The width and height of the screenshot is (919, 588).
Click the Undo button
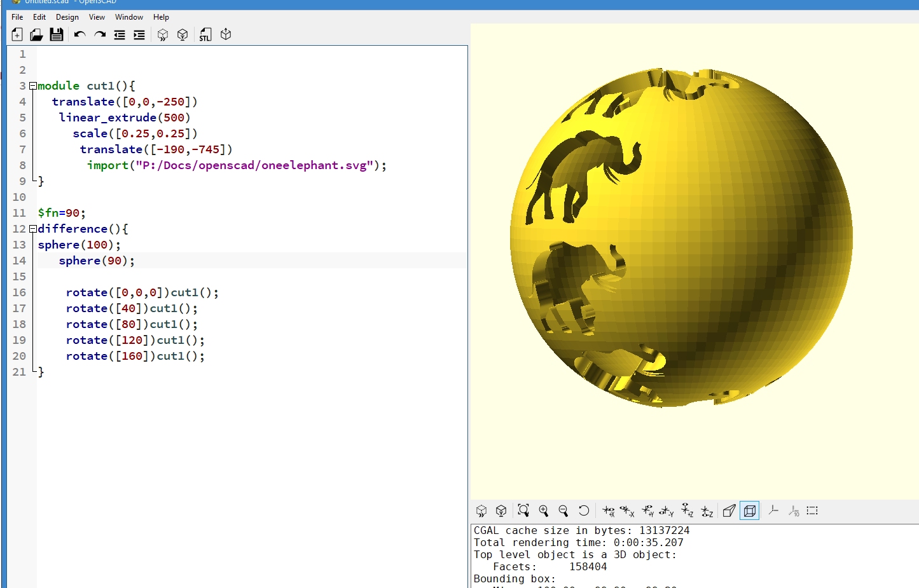[x=79, y=35]
